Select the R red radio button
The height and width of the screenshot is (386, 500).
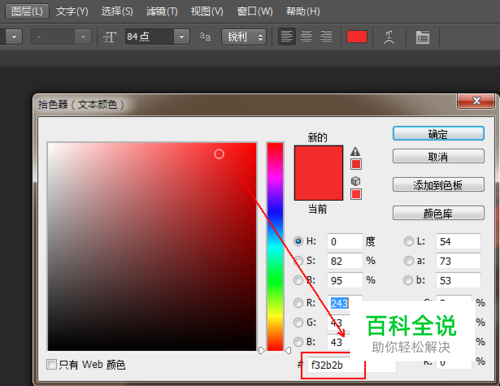tap(298, 303)
